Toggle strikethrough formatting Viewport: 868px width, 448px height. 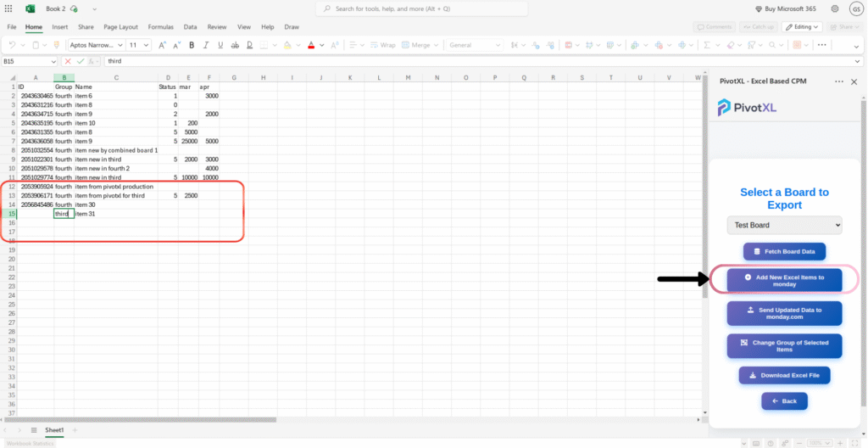point(235,45)
